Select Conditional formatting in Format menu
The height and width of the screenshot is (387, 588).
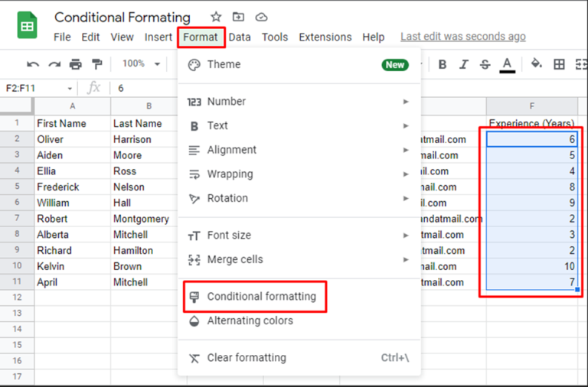coord(299,297)
